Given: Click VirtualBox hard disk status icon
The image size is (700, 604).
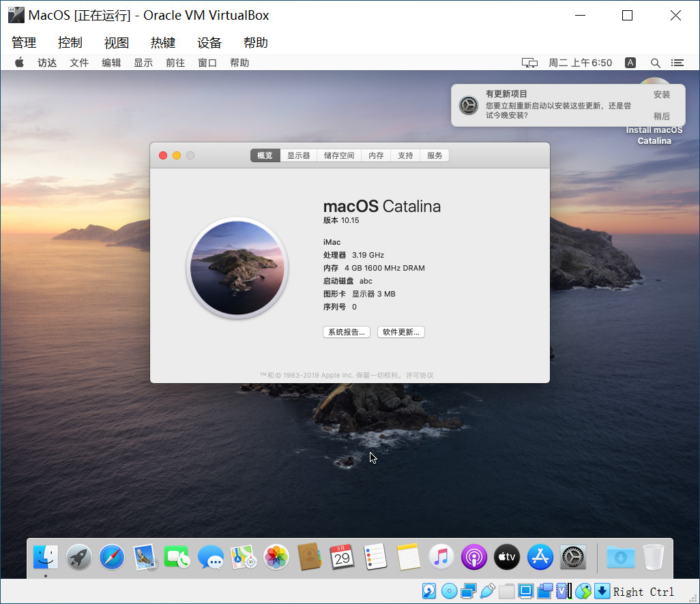Looking at the screenshot, I should (429, 592).
